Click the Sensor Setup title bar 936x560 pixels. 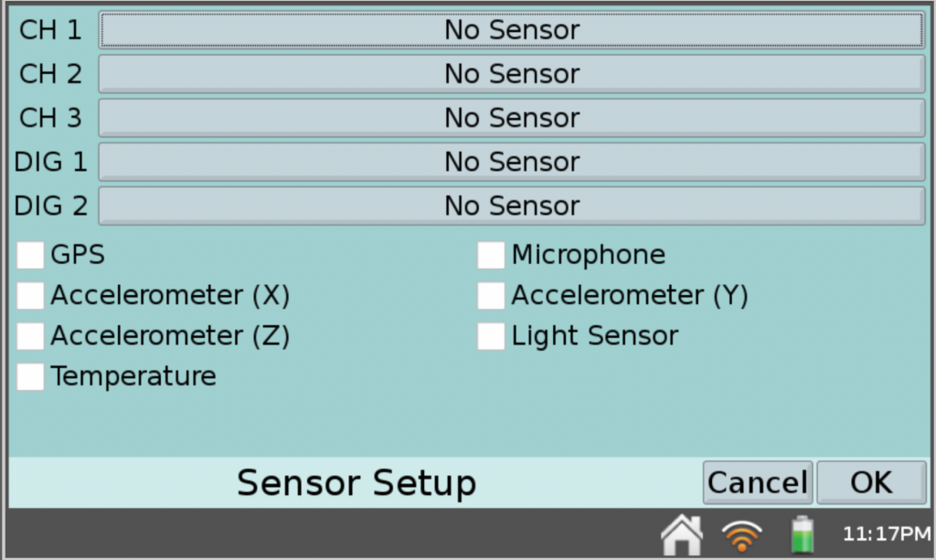click(356, 482)
